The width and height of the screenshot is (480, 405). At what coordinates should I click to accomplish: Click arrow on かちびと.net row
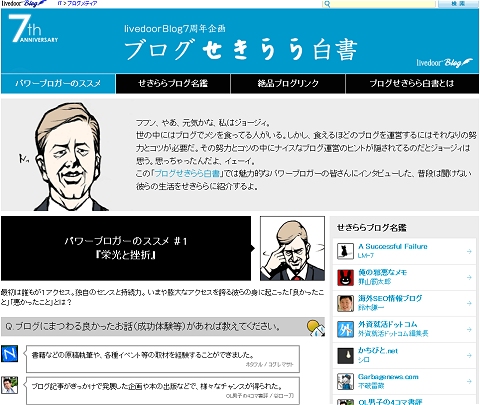click(x=469, y=355)
